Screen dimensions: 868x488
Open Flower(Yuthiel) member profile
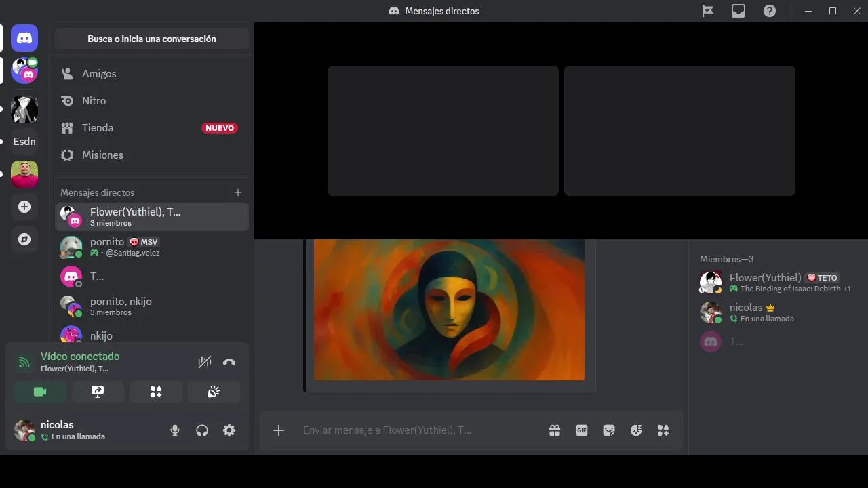(778, 283)
